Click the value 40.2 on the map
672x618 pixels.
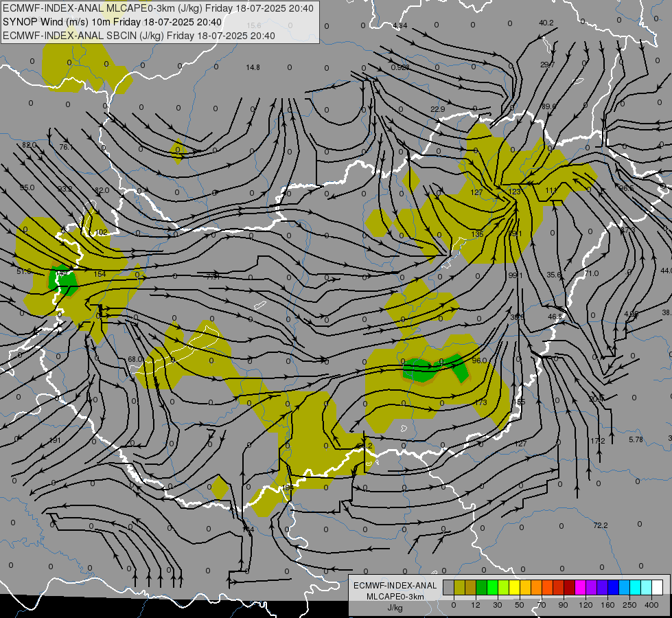pos(546,23)
